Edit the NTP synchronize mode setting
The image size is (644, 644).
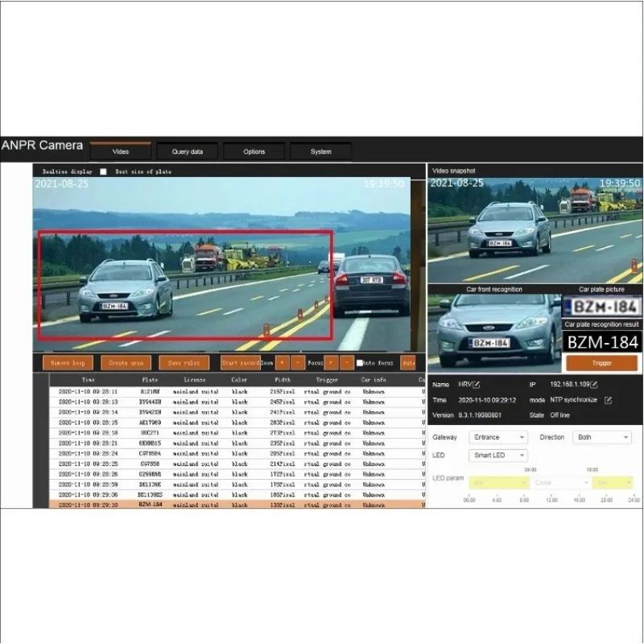(609, 399)
